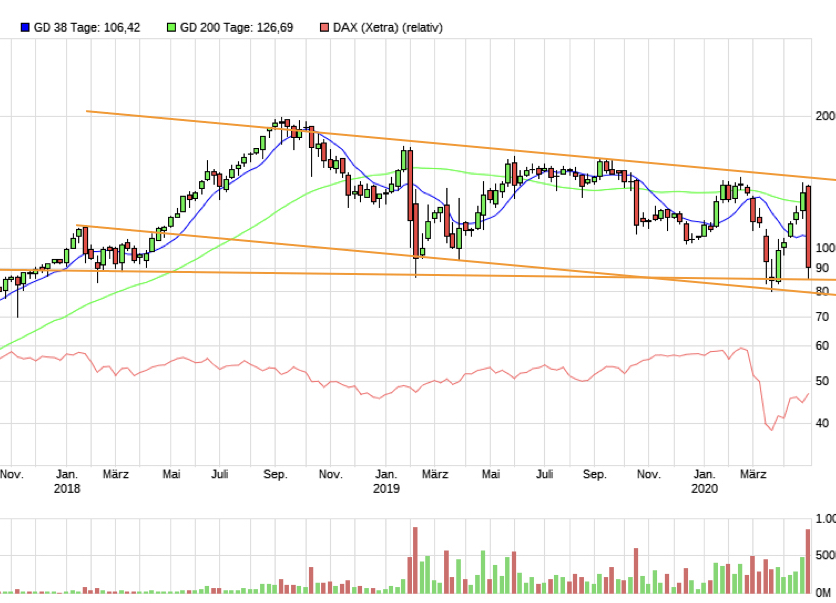Click the volume axis label 0M

coord(824,592)
